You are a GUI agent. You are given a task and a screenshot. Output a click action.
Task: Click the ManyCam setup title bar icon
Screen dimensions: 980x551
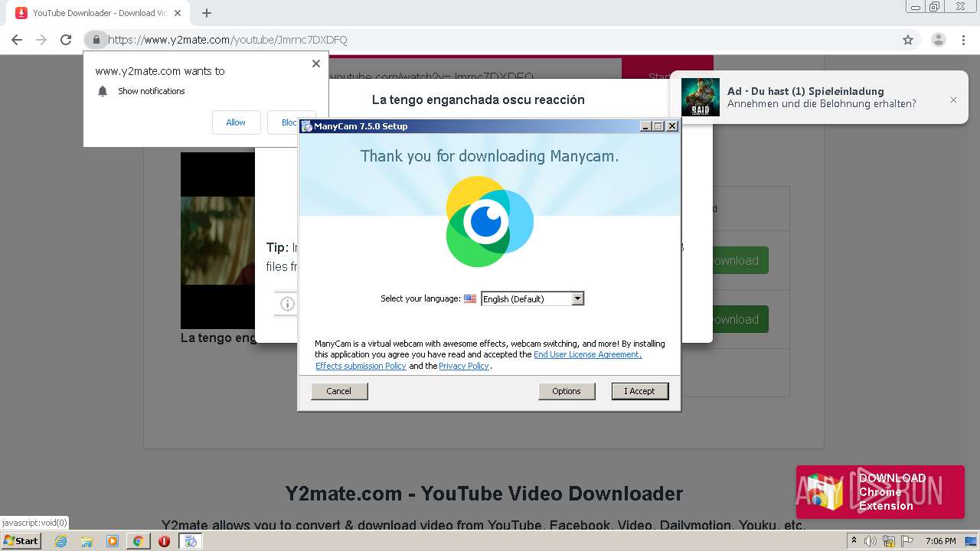306,126
